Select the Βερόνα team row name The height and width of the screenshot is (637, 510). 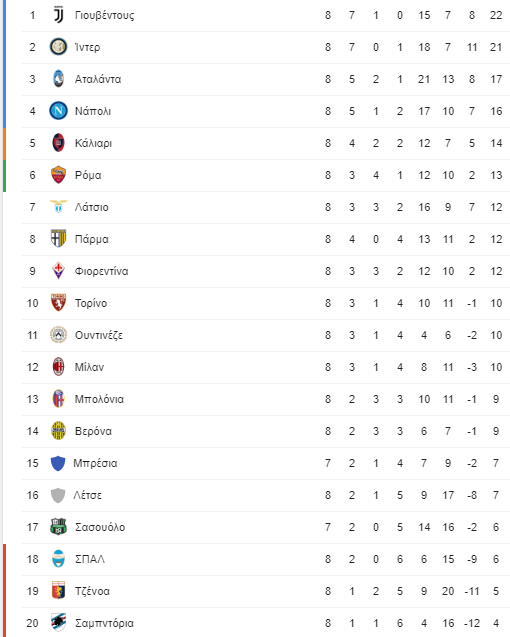tap(93, 431)
